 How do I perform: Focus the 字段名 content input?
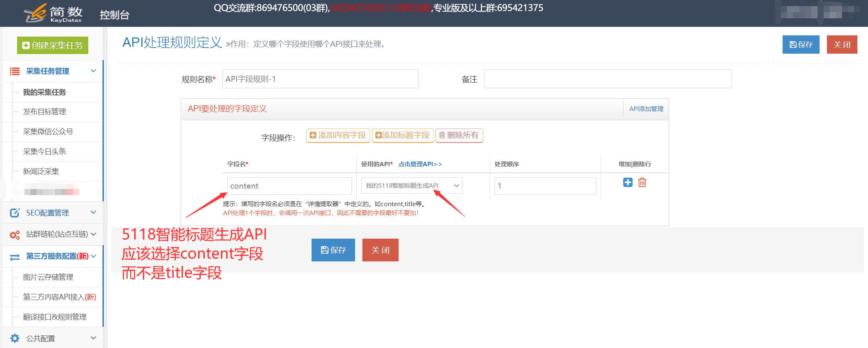(290, 186)
